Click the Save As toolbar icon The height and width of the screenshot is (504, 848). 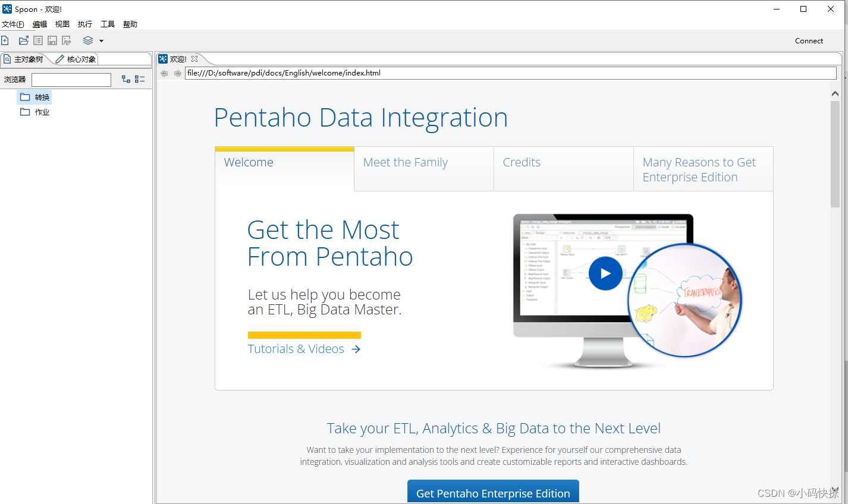coord(67,40)
